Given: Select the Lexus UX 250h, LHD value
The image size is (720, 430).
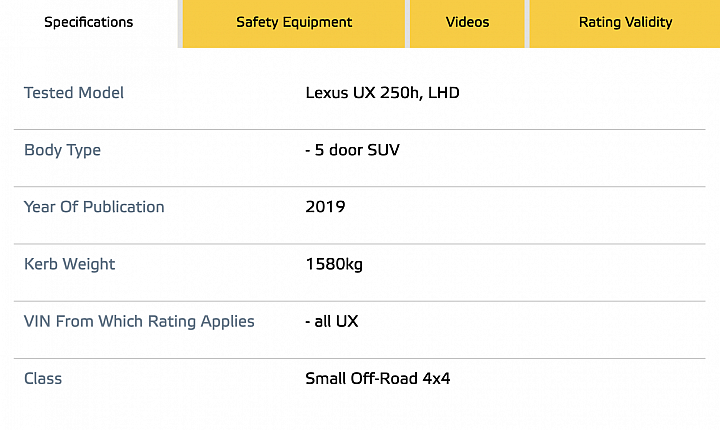Looking at the screenshot, I should [382, 93].
